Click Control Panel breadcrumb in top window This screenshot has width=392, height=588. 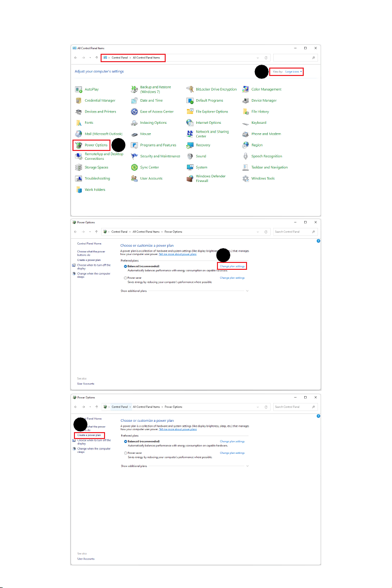119,58
